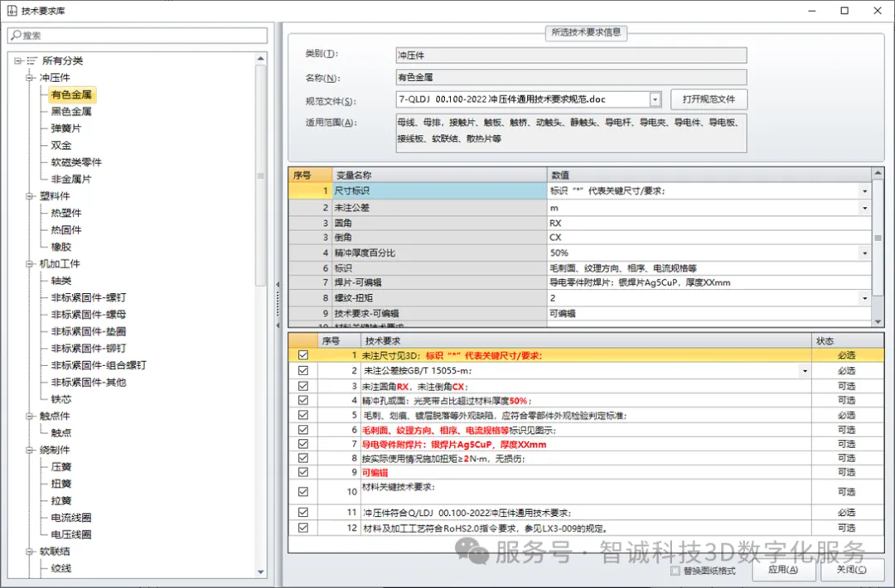This screenshot has width=895, height=588.
Task: Select 黑色金属 in the category tree
Action: 71,112
